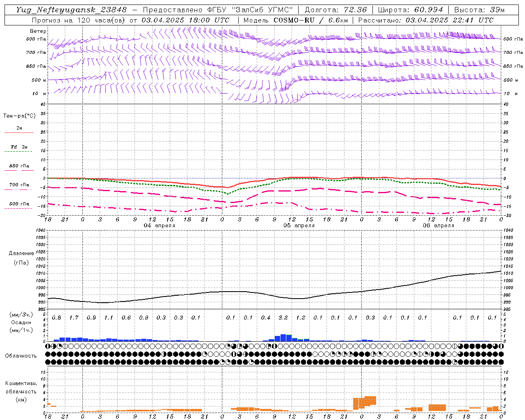Click the station title Yug_Nefteyugansk_23848
Viewport: 525px width, 420px height.
point(71,10)
